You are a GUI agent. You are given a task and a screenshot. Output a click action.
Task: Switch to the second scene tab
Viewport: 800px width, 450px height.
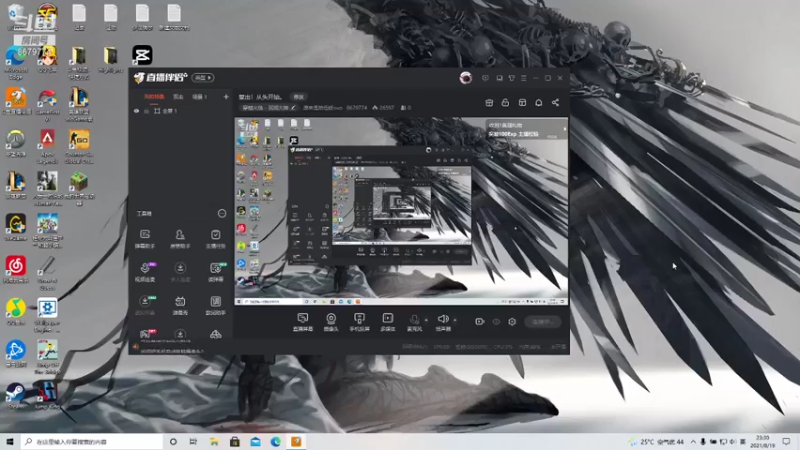pyautogui.click(x=178, y=97)
